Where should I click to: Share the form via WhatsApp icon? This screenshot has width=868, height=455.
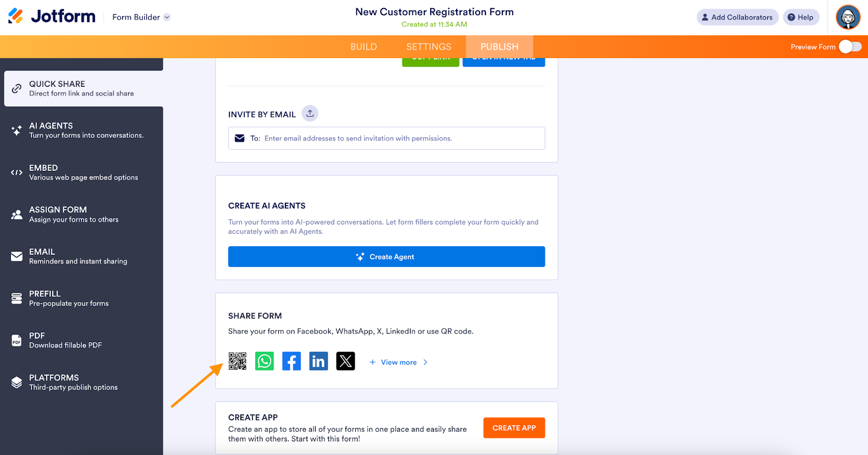(x=265, y=361)
